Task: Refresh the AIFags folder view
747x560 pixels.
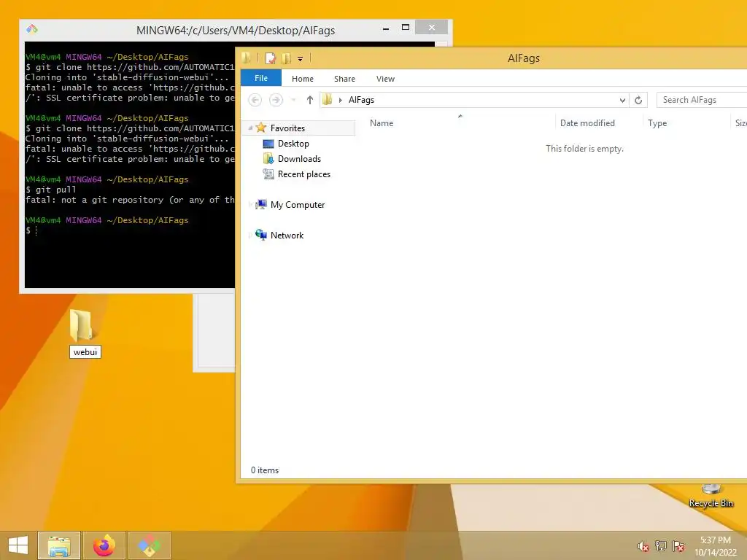Action: (638, 100)
